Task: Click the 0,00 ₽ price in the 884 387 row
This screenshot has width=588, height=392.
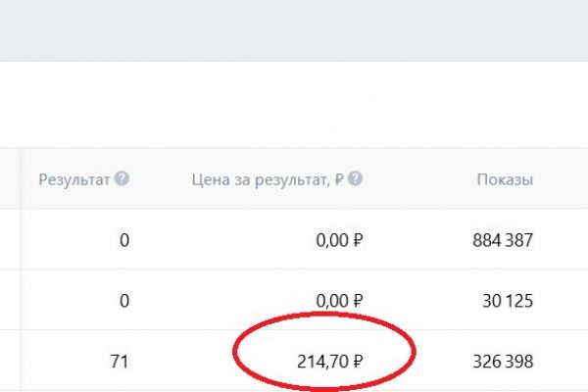Action: tap(340, 239)
